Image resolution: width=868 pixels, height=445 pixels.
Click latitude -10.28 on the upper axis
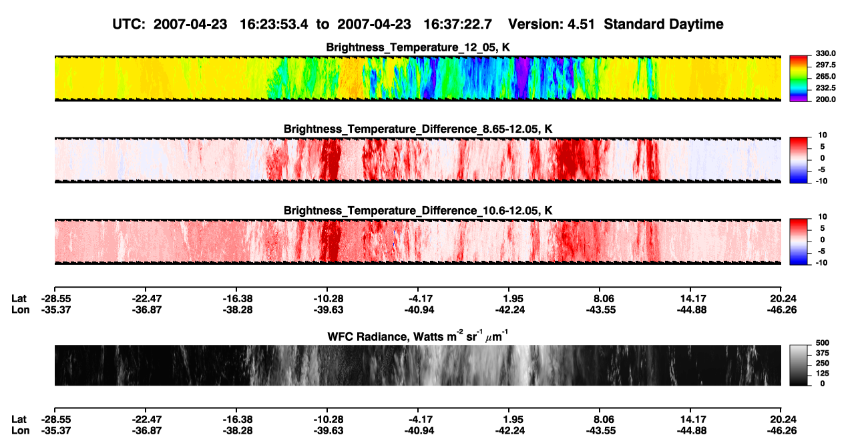click(327, 298)
